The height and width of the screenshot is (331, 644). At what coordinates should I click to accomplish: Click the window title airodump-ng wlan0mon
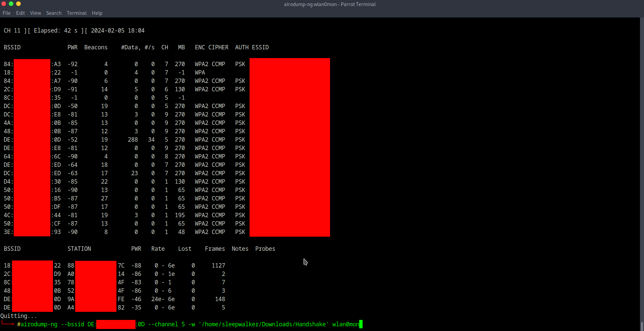click(330, 4)
